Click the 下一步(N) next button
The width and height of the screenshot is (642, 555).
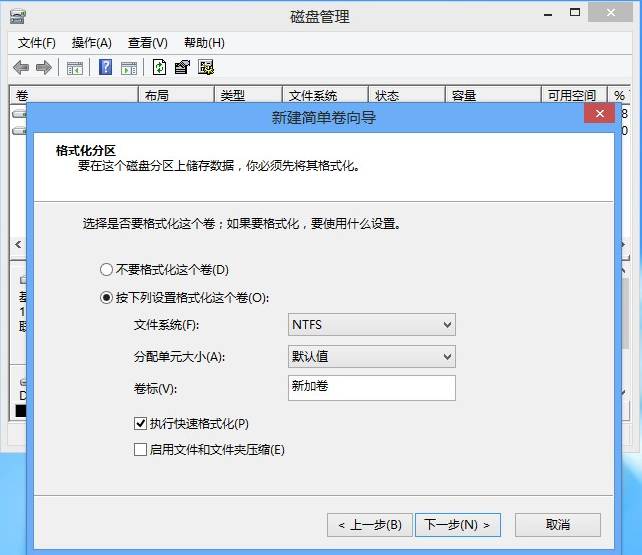[x=458, y=525]
